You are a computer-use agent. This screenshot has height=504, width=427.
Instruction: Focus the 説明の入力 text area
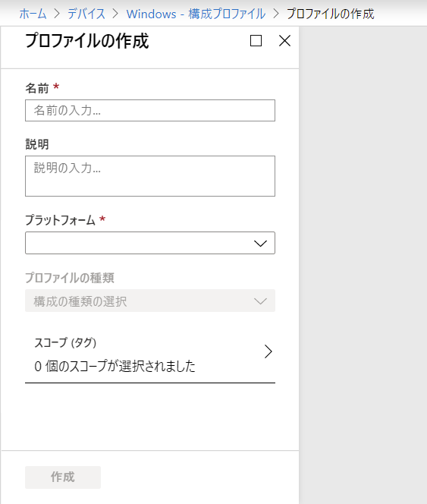pos(150,176)
